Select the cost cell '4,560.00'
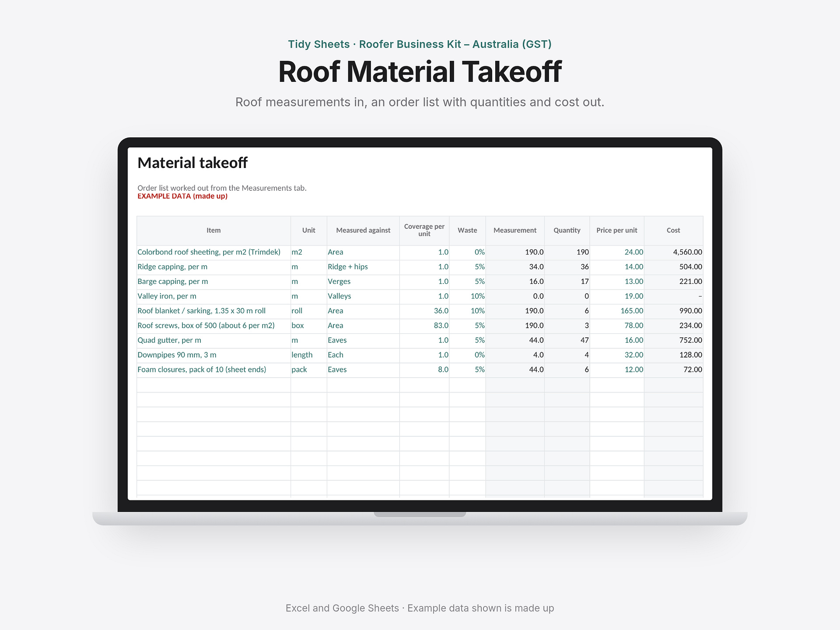The width and height of the screenshot is (840, 630). [x=673, y=252]
